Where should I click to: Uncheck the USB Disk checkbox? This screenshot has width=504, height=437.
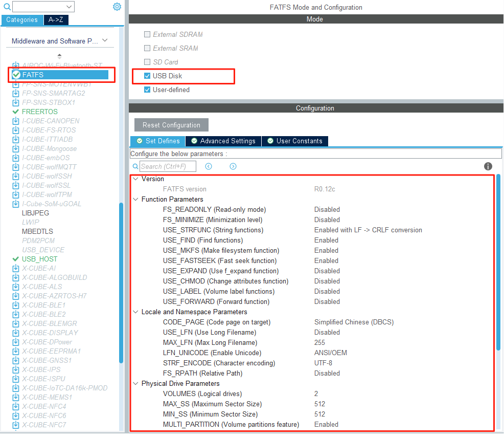(147, 76)
